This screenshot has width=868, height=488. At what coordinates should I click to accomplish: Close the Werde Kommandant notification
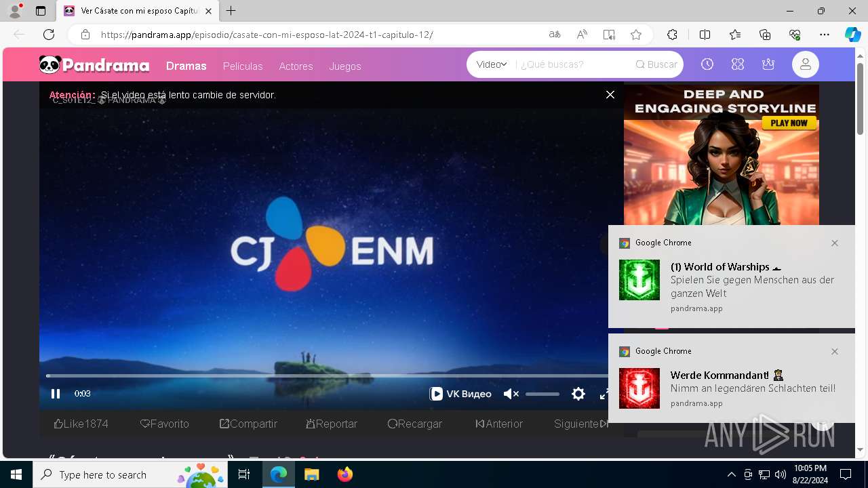click(835, 351)
